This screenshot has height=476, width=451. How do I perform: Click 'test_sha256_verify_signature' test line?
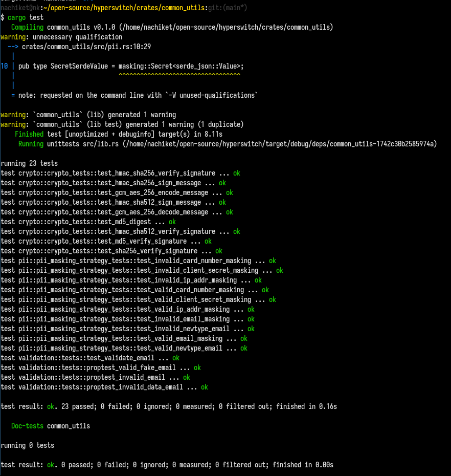111,251
